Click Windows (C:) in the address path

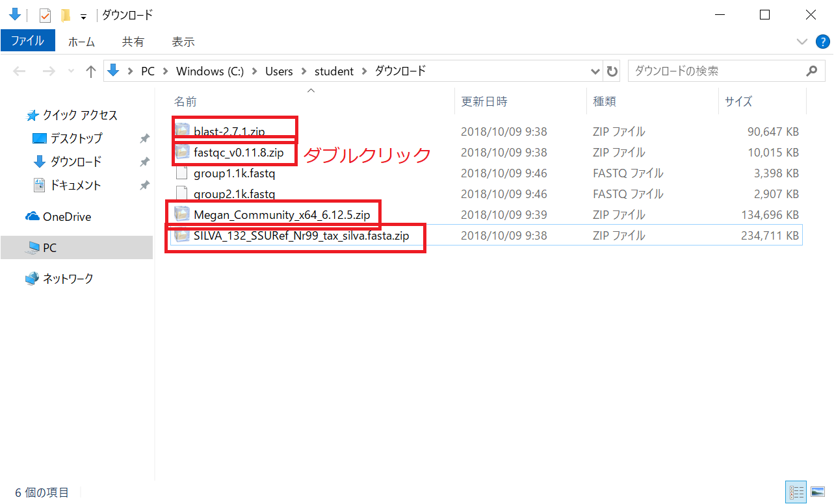(x=210, y=71)
